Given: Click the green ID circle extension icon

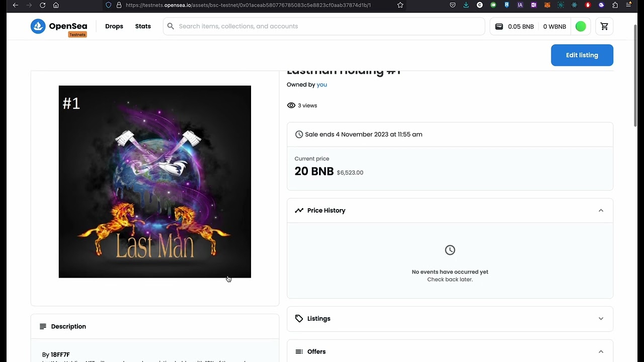Looking at the screenshot, I should [x=493, y=5].
